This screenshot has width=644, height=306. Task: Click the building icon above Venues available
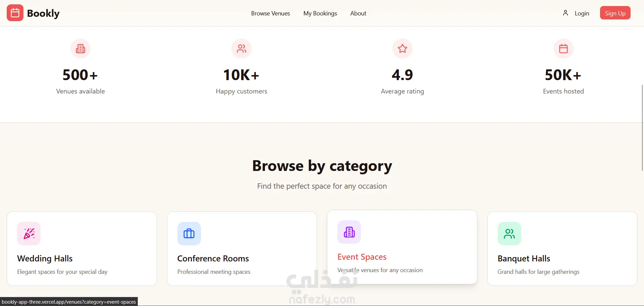80,49
